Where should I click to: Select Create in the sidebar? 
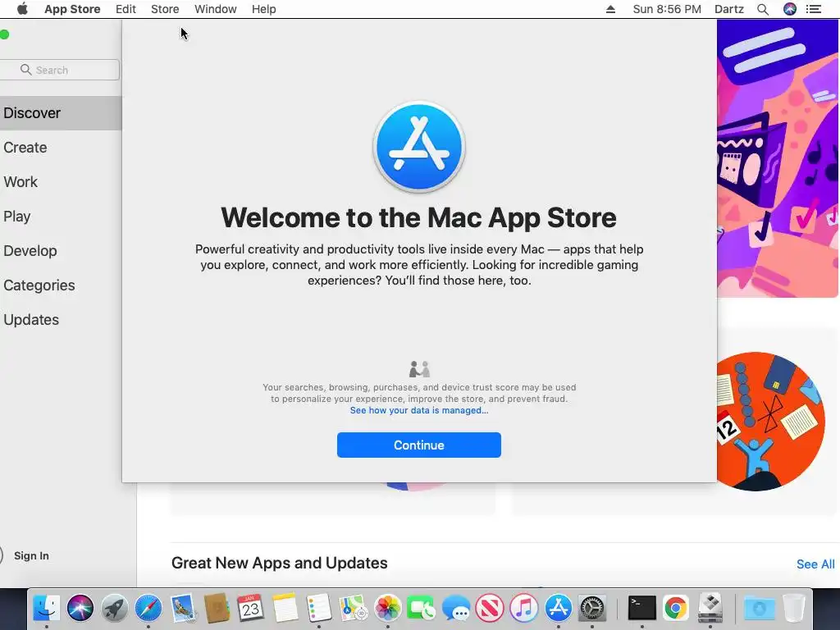tap(61, 148)
